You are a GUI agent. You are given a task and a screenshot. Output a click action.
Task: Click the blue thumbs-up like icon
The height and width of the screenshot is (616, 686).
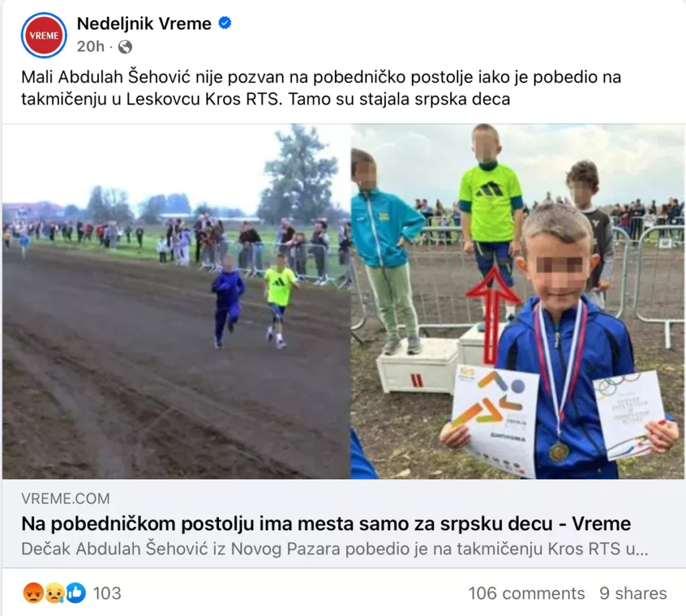click(x=75, y=593)
